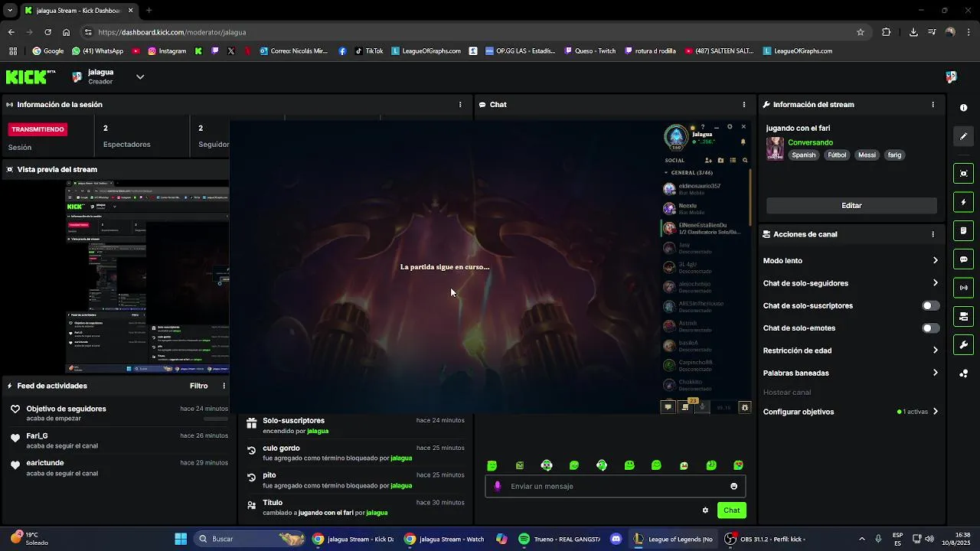Select the headphones green emote third in row

coord(547,465)
